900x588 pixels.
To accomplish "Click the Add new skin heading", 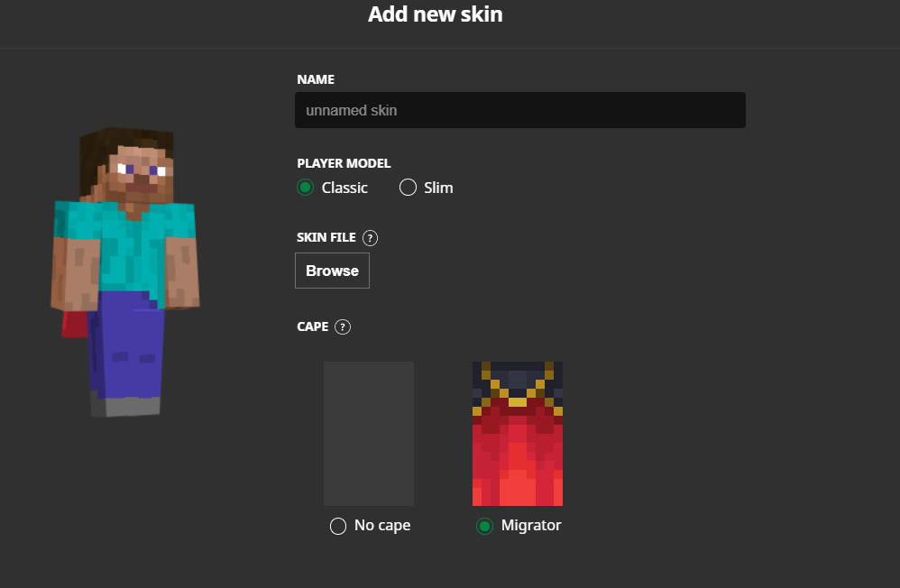I will tap(435, 14).
